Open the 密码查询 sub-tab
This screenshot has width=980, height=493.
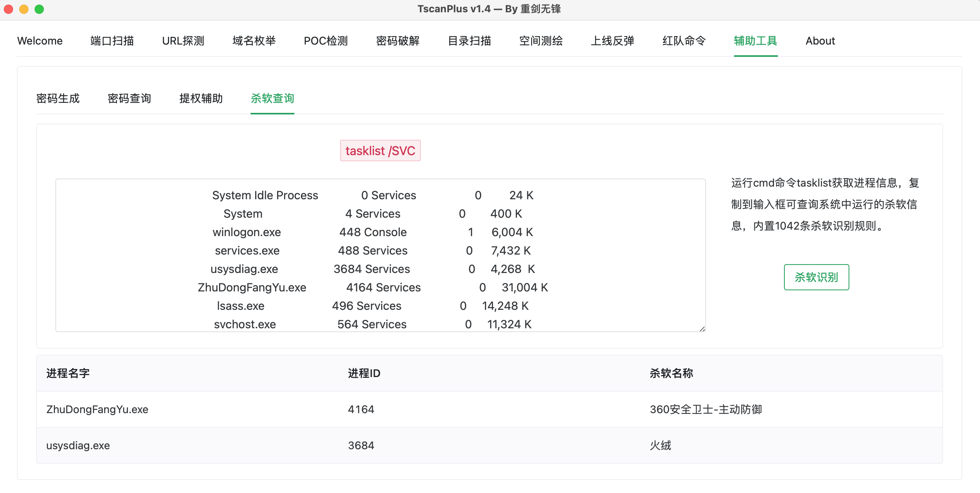(x=129, y=98)
